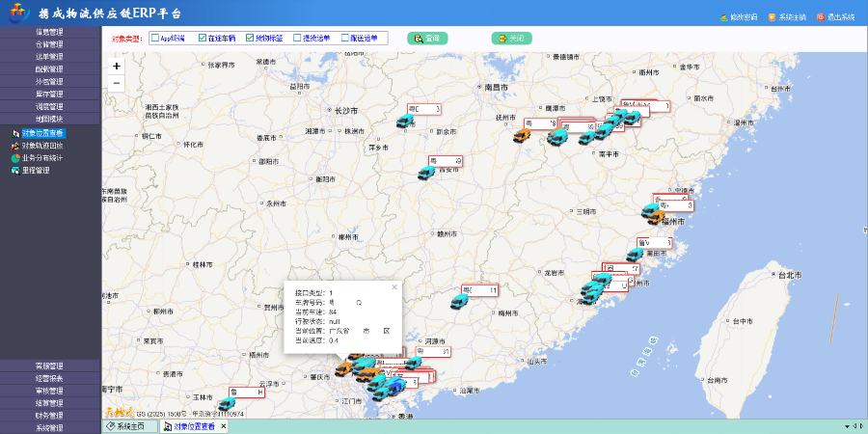Viewport: 868px width, 434px height.
Task: Expand 配载管理 sidebar section
Action: pos(50,68)
